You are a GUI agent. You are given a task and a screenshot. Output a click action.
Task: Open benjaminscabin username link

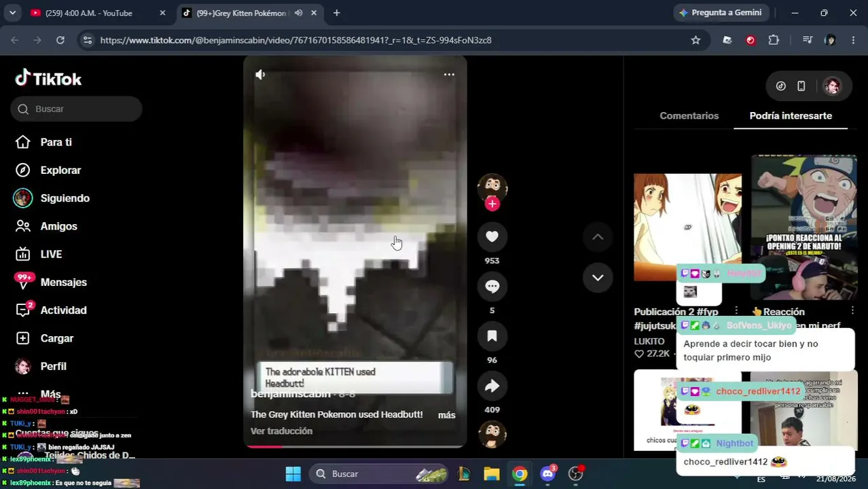click(x=291, y=394)
